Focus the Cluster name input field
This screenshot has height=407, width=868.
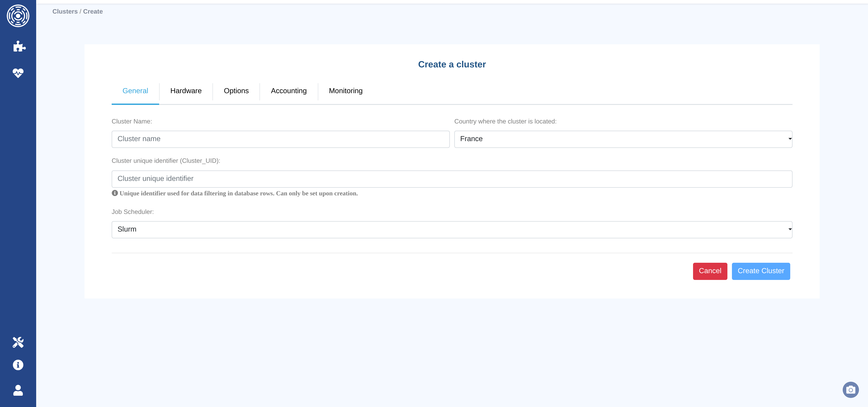tap(280, 139)
